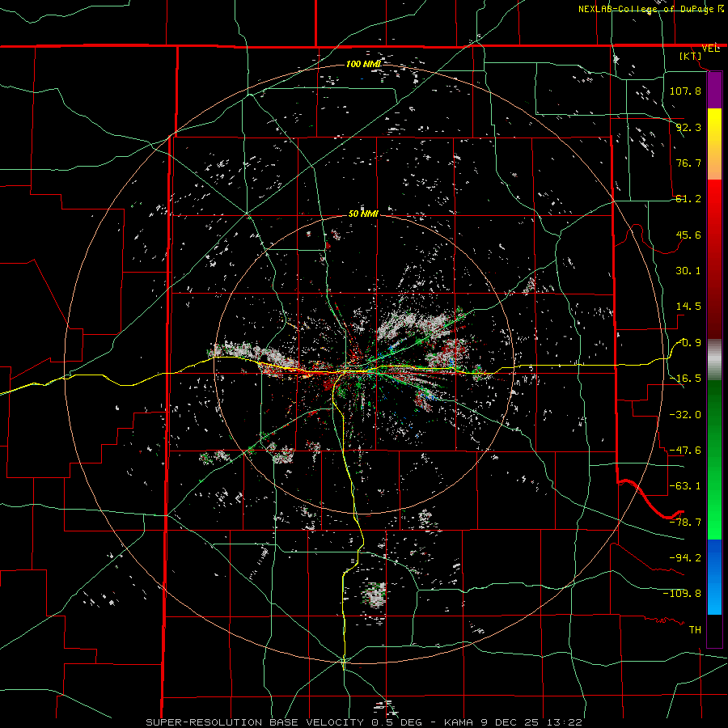
Task: Select the -78.7 legend value
Action: [x=685, y=523]
